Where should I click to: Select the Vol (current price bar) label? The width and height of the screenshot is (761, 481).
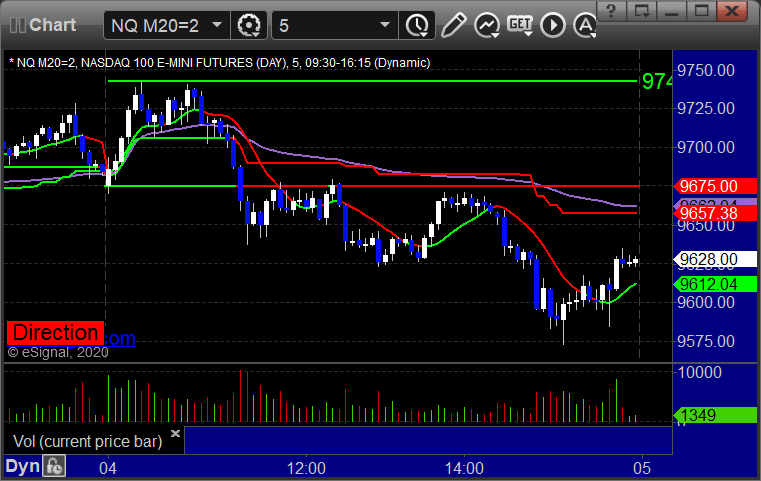tap(87, 441)
